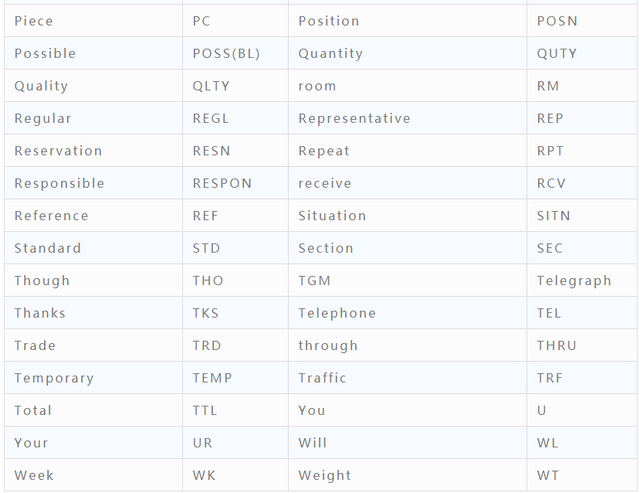
Task: Select the "TKS" abbreviation cell
Action: click(206, 313)
